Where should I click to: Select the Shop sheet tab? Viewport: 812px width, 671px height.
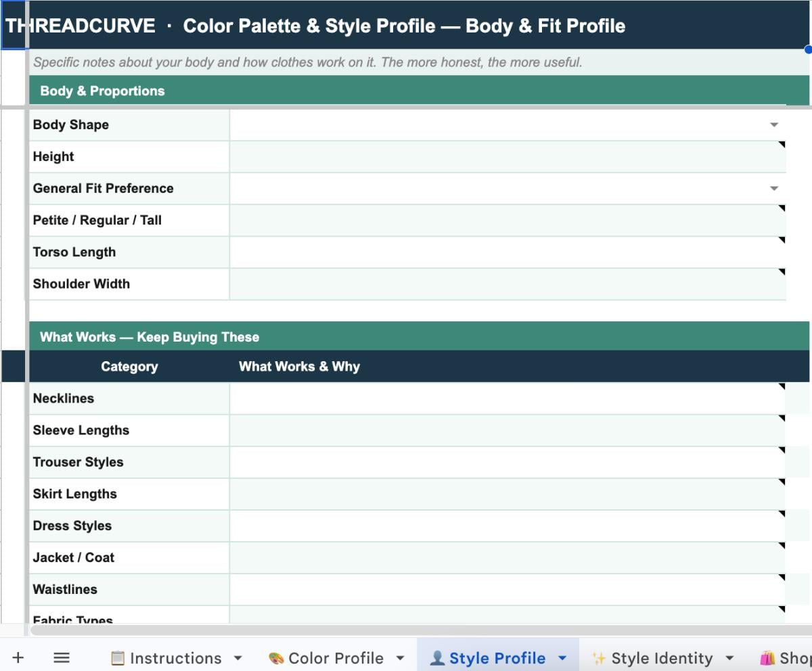pyautogui.click(x=790, y=657)
